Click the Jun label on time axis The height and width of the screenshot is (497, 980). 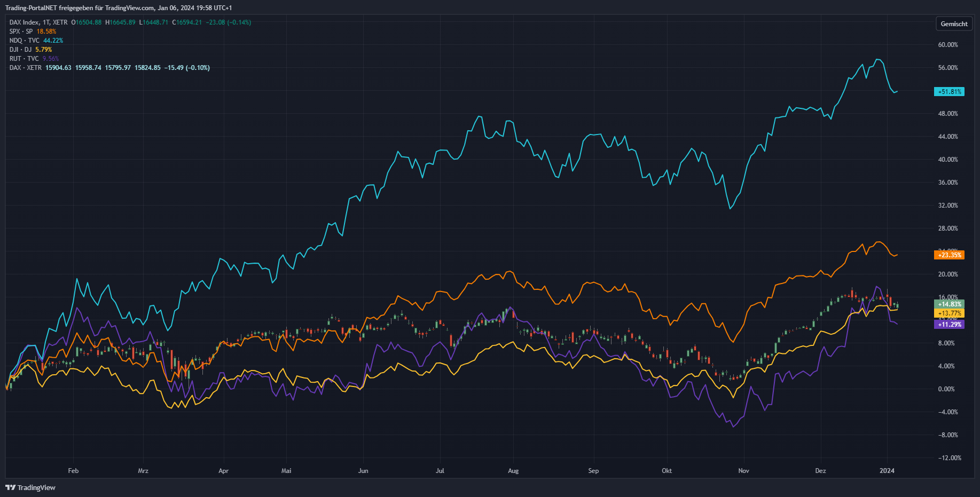pyautogui.click(x=363, y=471)
